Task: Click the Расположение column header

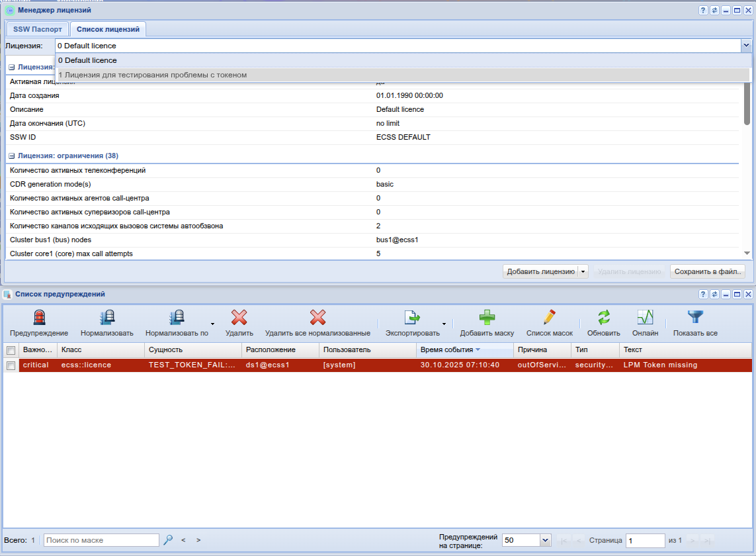Action: coord(280,349)
